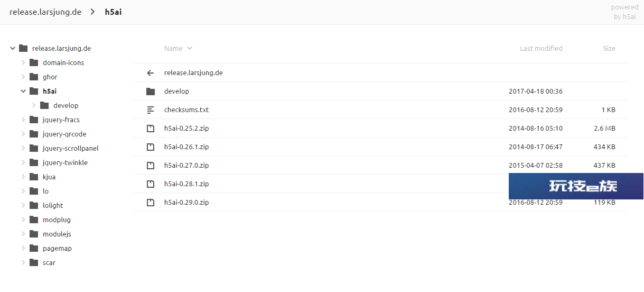The width and height of the screenshot is (644, 292).
Task: Select lo in sidebar tree
Action: pos(45,191)
